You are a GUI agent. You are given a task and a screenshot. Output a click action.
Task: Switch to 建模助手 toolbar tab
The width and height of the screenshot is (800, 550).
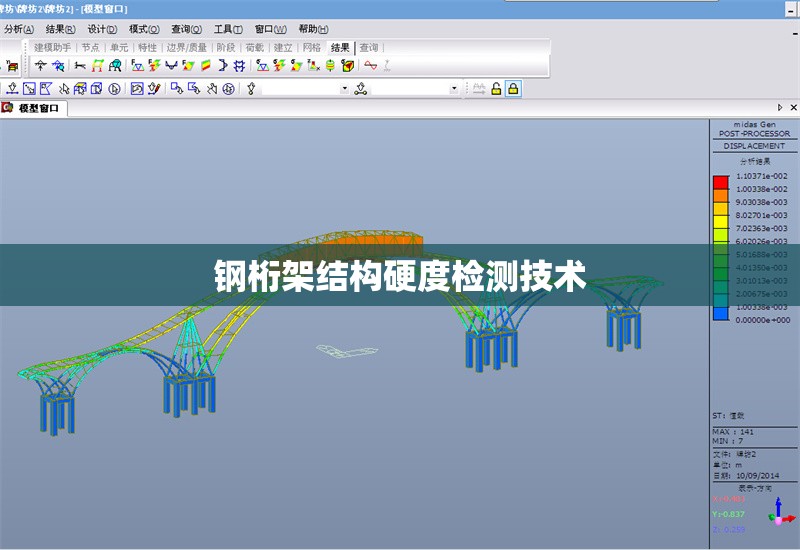click(x=53, y=47)
